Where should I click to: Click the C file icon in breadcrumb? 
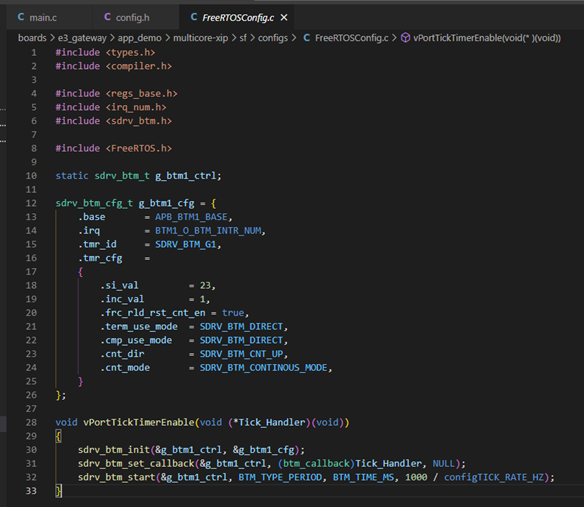click(x=307, y=38)
